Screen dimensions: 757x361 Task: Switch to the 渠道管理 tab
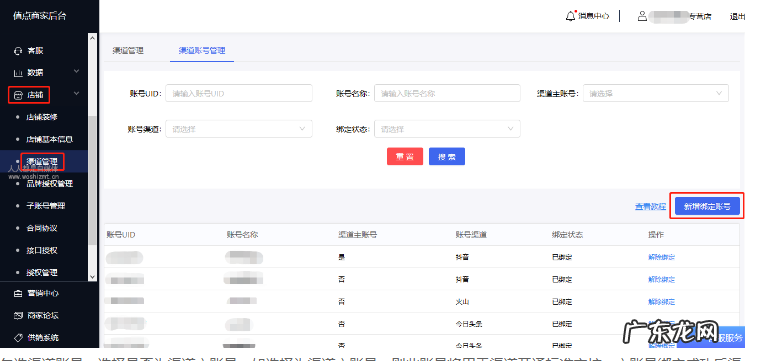click(128, 50)
